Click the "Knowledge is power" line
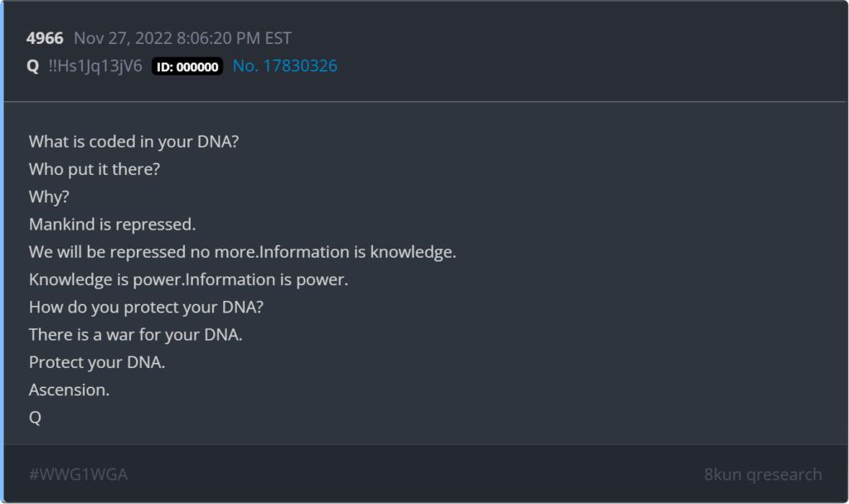The height and width of the screenshot is (504, 849). tap(188, 280)
